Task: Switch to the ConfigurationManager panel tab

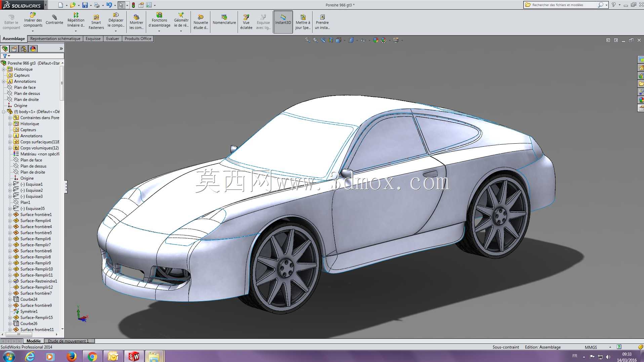Action: (x=24, y=49)
